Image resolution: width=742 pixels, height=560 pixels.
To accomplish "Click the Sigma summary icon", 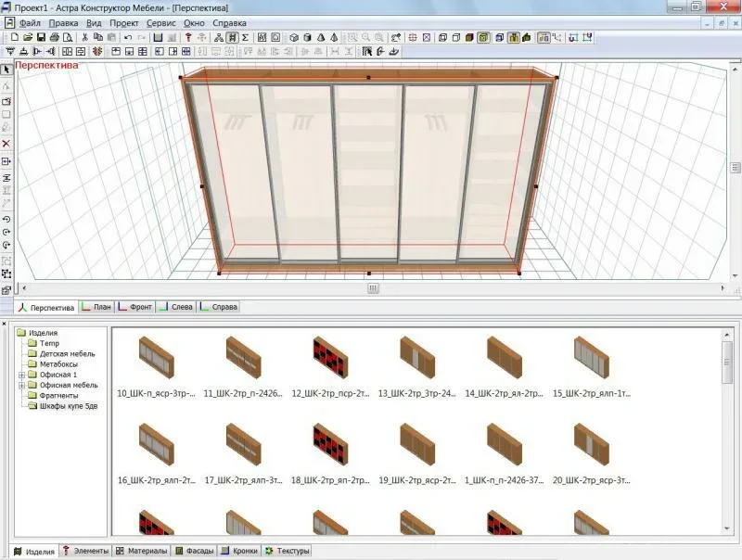I will tap(245, 38).
